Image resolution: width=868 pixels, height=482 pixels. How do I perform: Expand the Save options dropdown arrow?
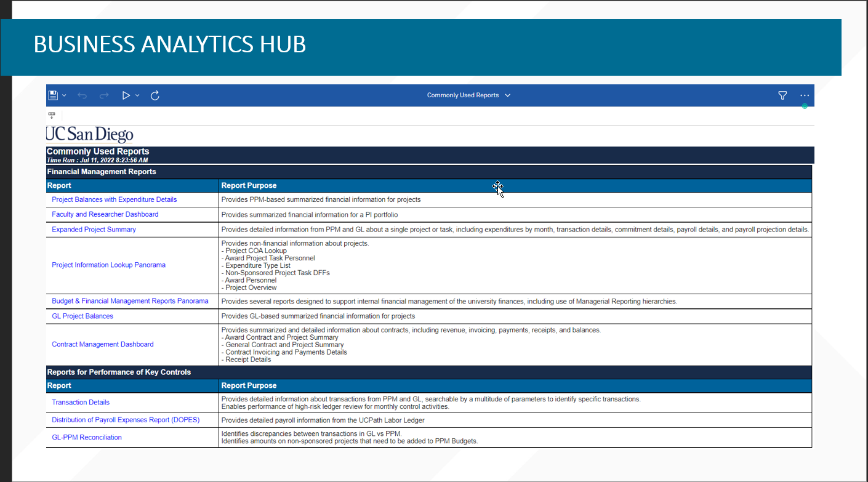[64, 95]
